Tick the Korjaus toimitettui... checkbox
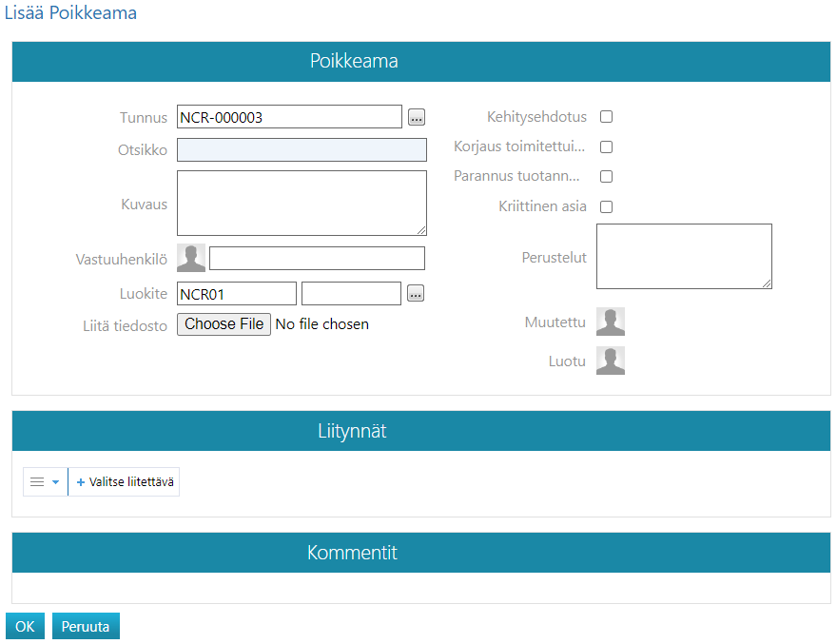Image resolution: width=837 pixels, height=644 pixels. pyautogui.click(x=606, y=147)
